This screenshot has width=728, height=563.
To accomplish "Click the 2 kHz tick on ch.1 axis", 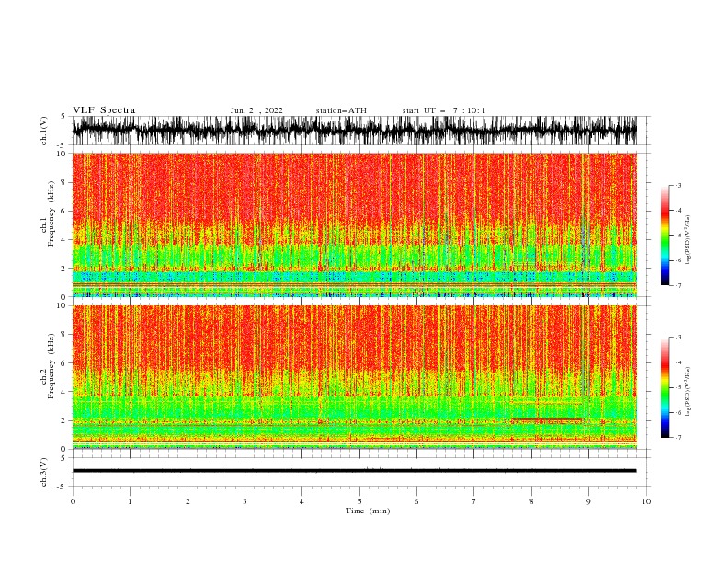I will pos(63,269).
